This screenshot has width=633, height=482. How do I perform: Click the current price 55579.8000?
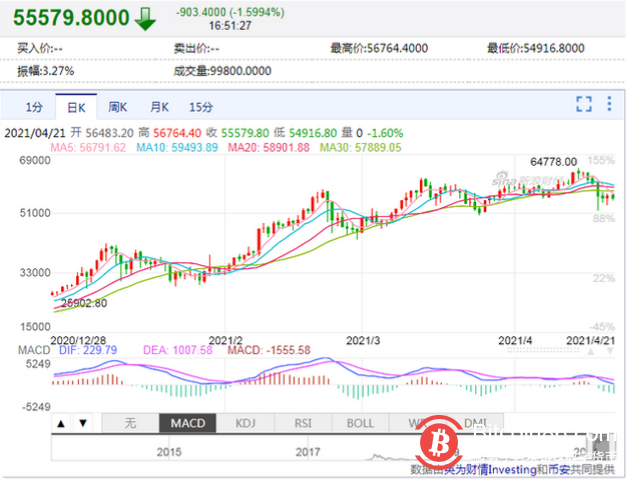pos(71,17)
